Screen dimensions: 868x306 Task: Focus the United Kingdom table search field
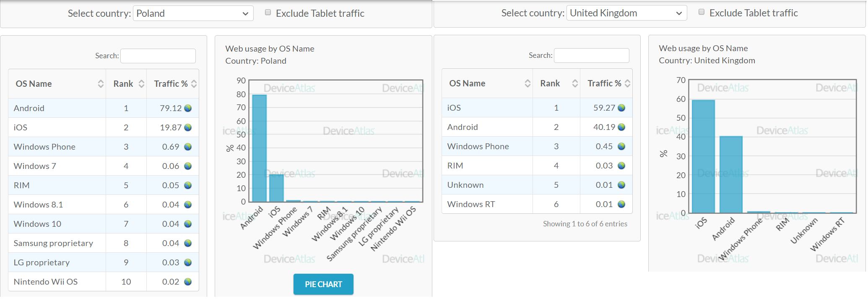(x=591, y=55)
